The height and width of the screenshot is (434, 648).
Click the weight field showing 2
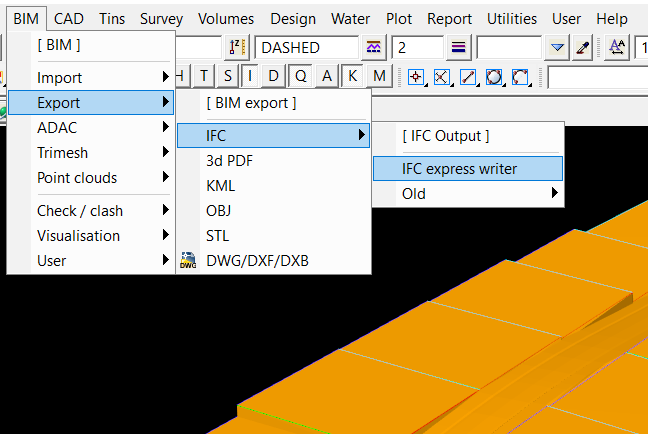417,48
